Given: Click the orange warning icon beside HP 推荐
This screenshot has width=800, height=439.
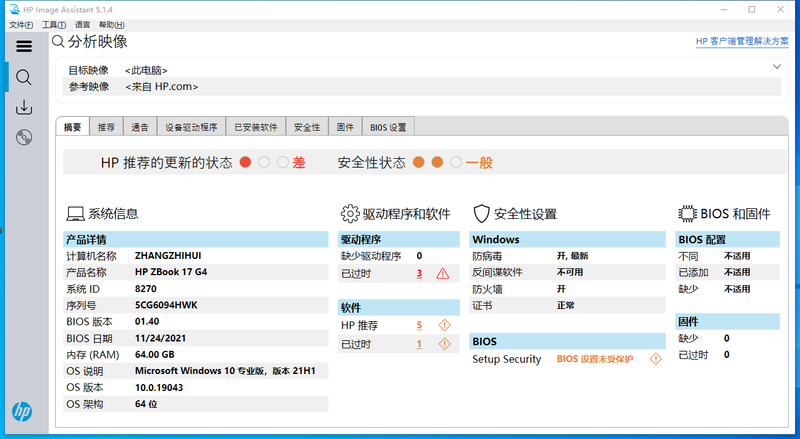Looking at the screenshot, I should [x=445, y=325].
